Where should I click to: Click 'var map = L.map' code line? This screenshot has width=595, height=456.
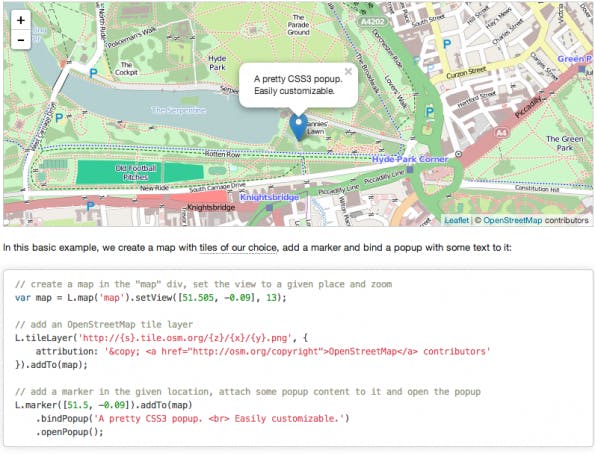[x=151, y=297]
